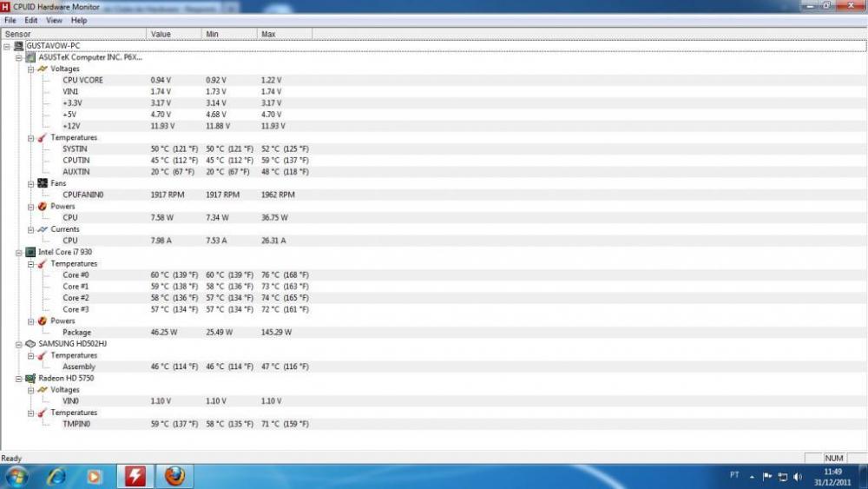Collapse the SAMSUNG HD502HJ node
This screenshot has width=868, height=489.
coord(18,344)
